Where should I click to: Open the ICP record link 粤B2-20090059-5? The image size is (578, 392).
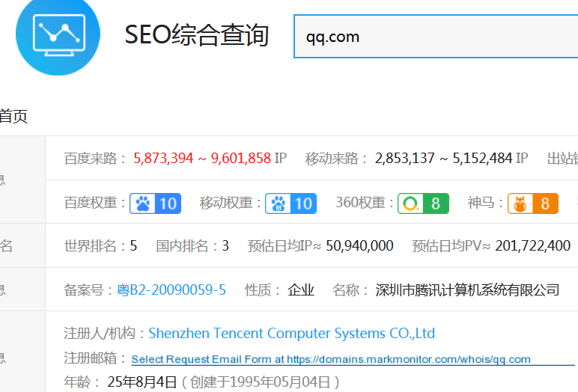click(x=171, y=290)
